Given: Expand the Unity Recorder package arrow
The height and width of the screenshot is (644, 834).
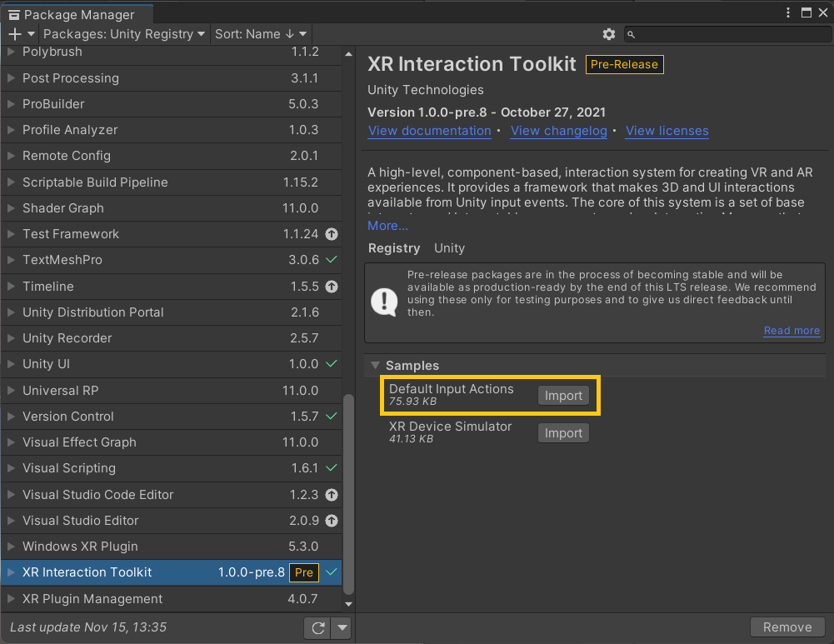Looking at the screenshot, I should 11,338.
